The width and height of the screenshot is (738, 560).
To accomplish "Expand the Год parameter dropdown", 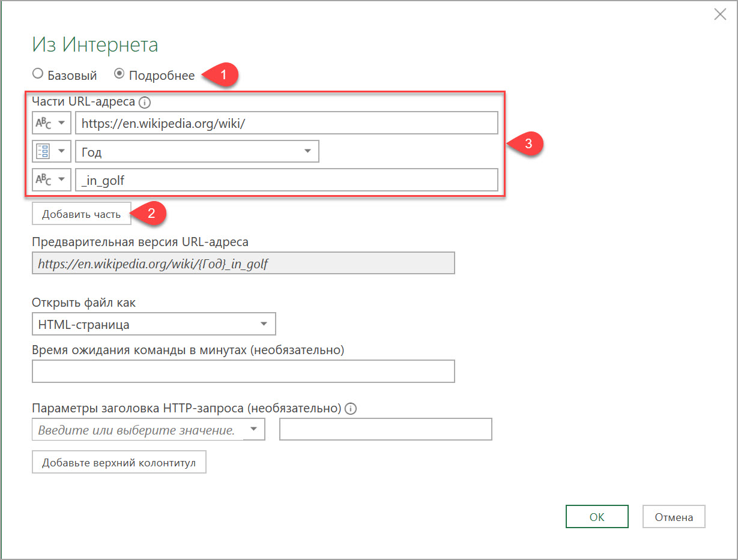I will pyautogui.click(x=307, y=151).
